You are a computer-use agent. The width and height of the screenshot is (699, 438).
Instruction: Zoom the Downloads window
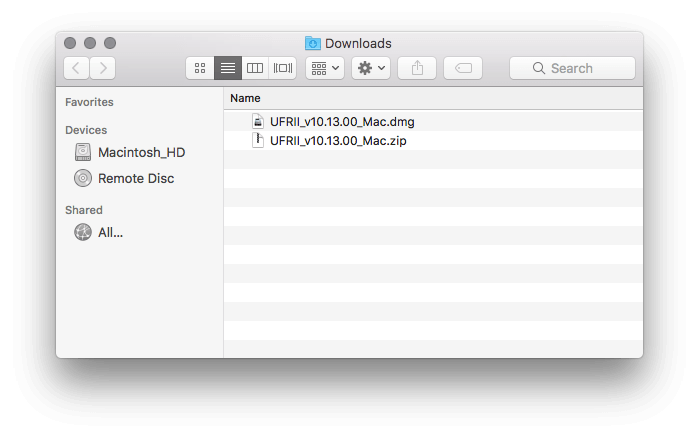(110, 43)
